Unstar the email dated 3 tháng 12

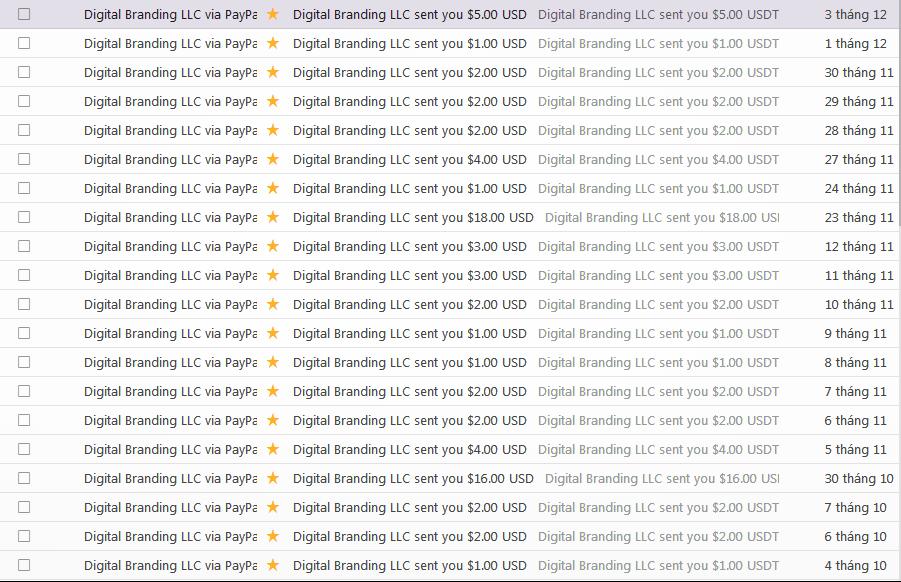(x=273, y=14)
